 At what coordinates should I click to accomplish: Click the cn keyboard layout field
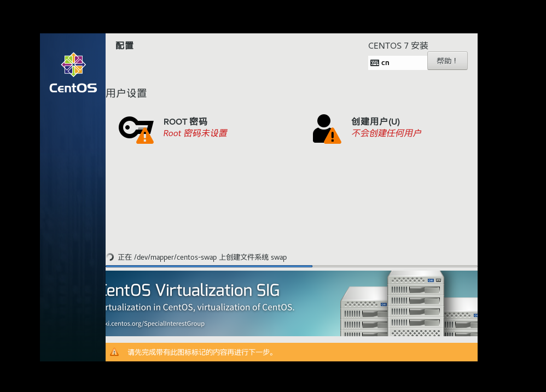pos(398,63)
